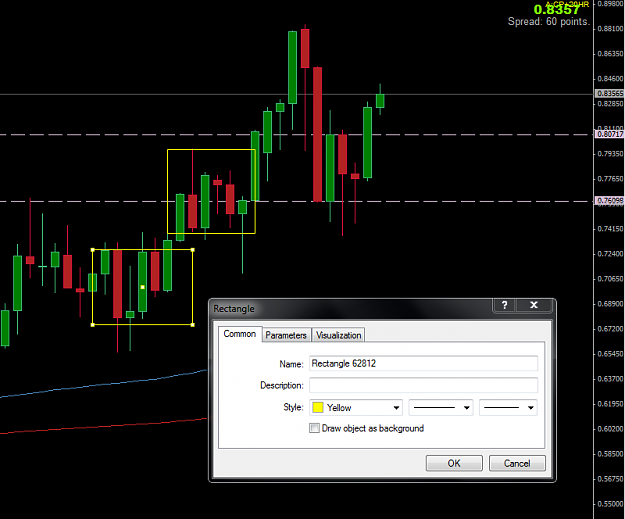Click the 0.8357 bid price display
Viewport: 625px width, 519px height.
[x=556, y=9]
